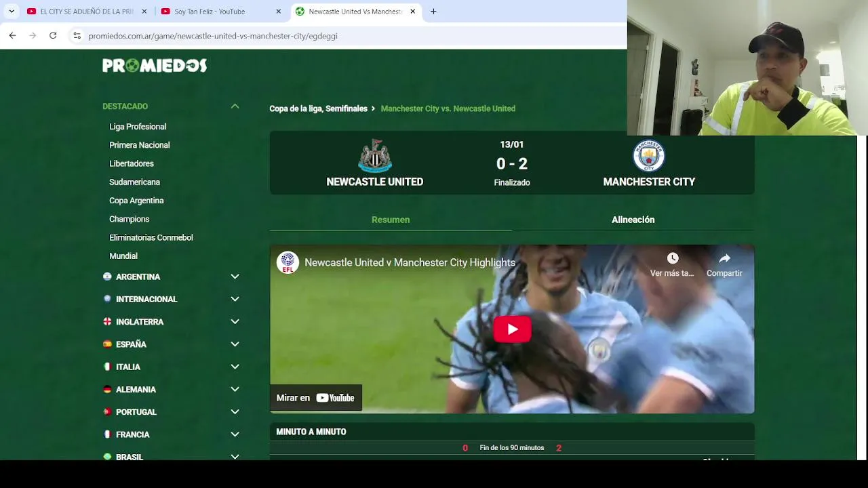Viewport: 868px width, 488px height.
Task: Click the Internacional globe icon
Action: pos(107,299)
